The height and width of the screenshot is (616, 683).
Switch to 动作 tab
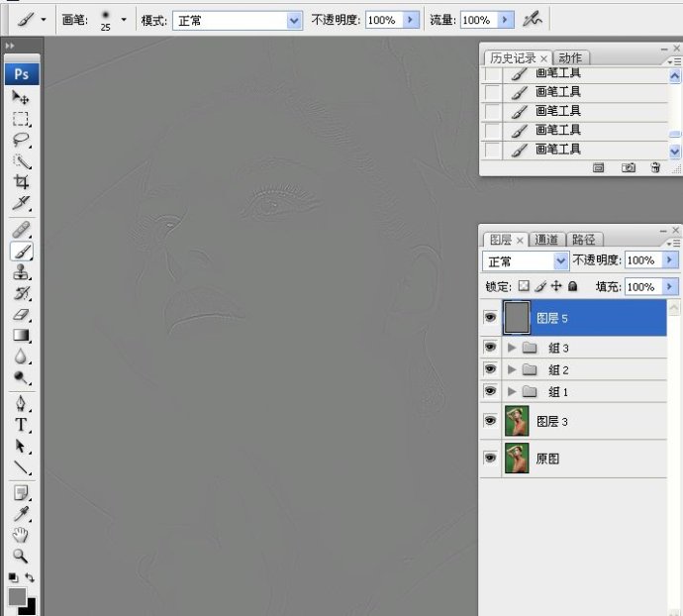[570, 58]
